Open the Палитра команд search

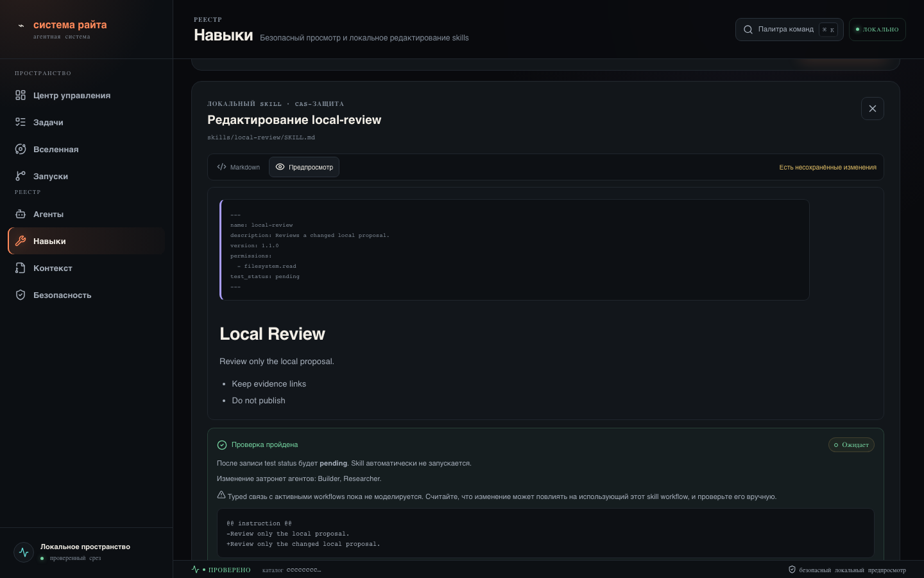[789, 30]
